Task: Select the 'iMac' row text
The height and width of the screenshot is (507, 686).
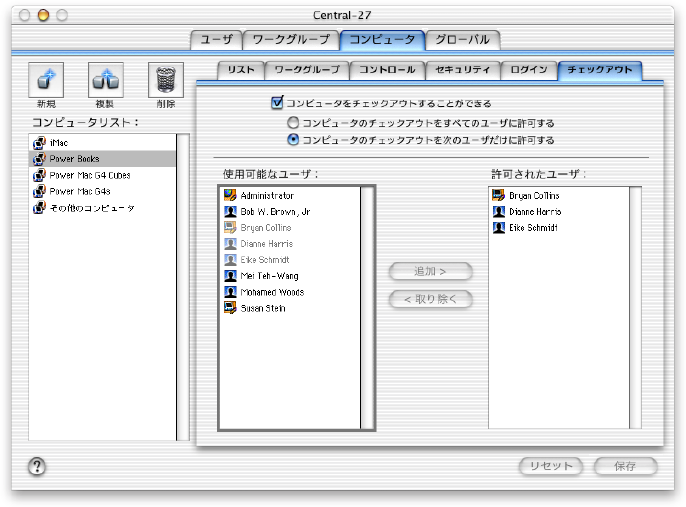Action: coord(59,143)
